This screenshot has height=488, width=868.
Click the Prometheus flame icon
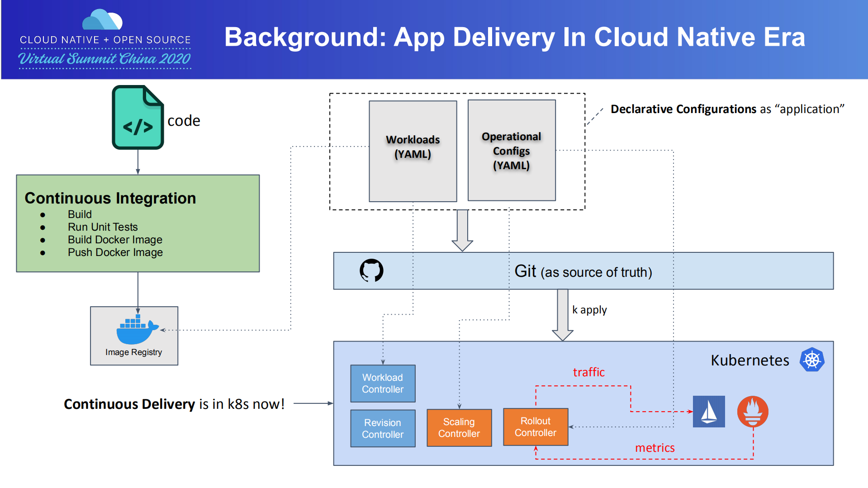[x=752, y=412]
